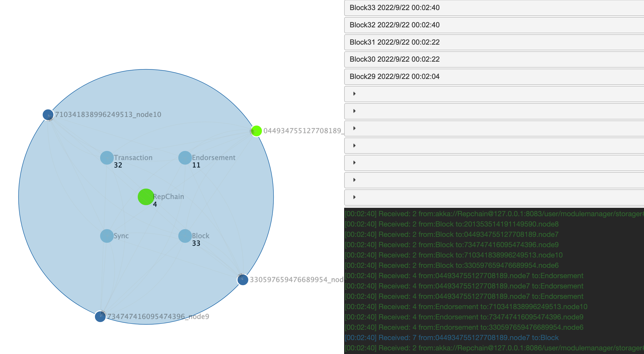644x354 pixels.
Task: Click log line Block to:044934755127708189.node7
Action: point(452,235)
